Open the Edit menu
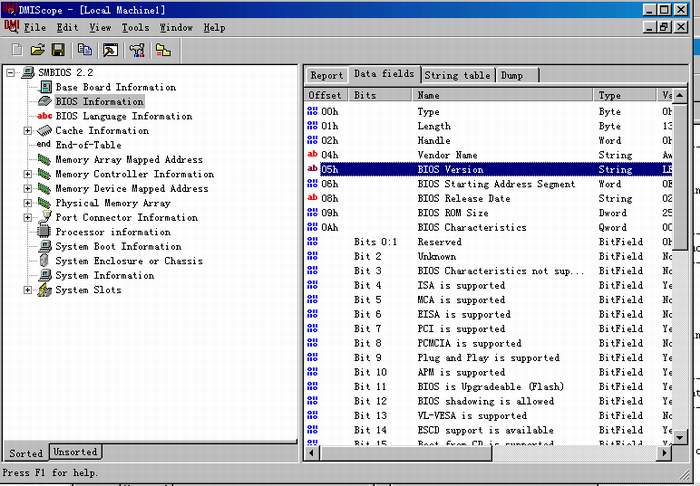Image resolution: width=700 pixels, height=486 pixels. pos(67,28)
